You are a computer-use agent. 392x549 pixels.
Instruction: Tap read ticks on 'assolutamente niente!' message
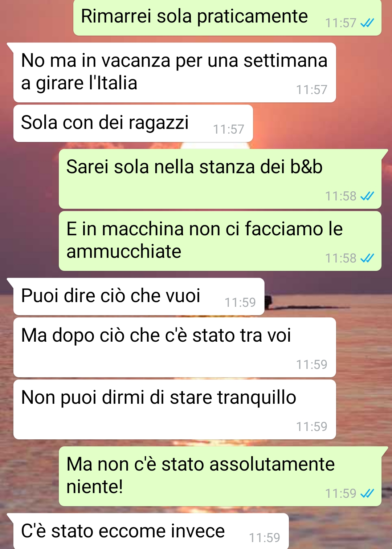coord(367,493)
